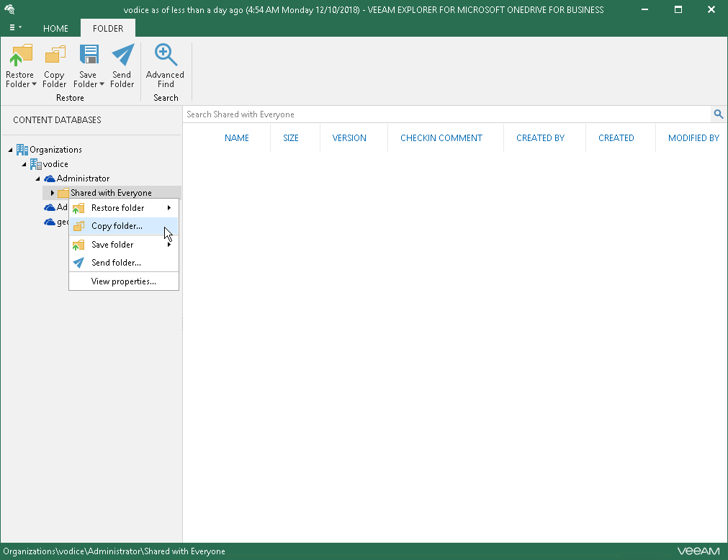Viewport: 728px width, 560px height.
Task: Click the Copy folder context menu icon
Action: [x=78, y=226]
